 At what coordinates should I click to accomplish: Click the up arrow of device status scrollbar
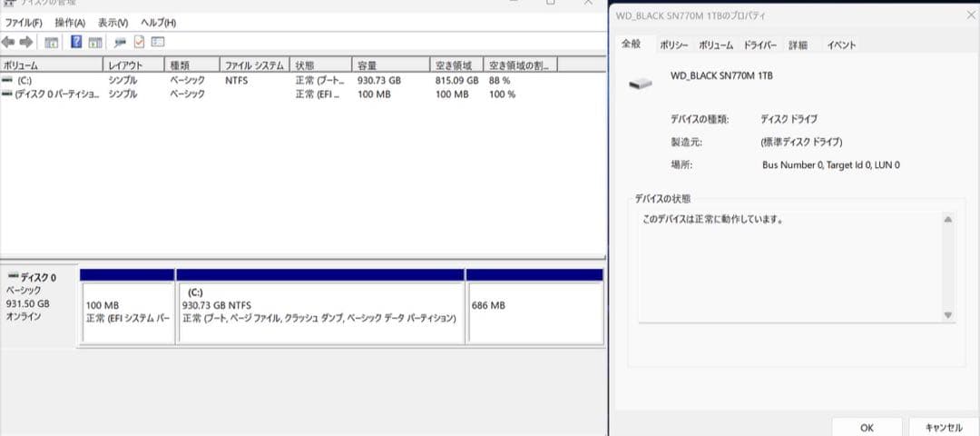pos(948,220)
